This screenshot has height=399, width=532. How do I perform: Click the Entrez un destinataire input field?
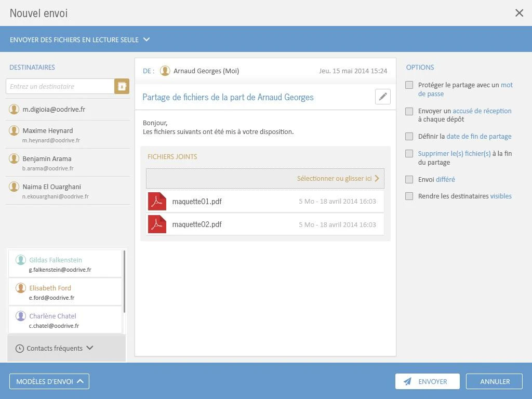(60, 86)
